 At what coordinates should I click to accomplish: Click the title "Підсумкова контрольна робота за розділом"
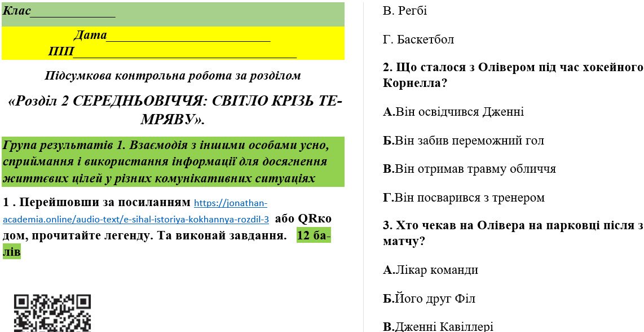173,76
